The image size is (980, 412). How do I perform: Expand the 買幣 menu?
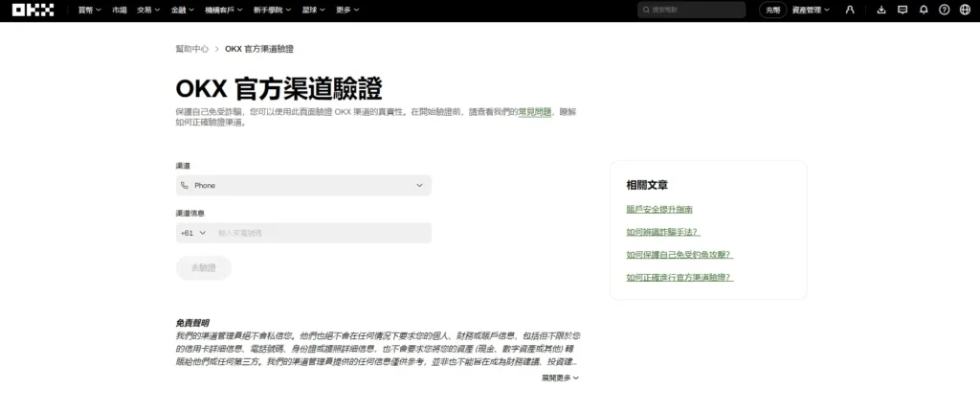click(89, 10)
